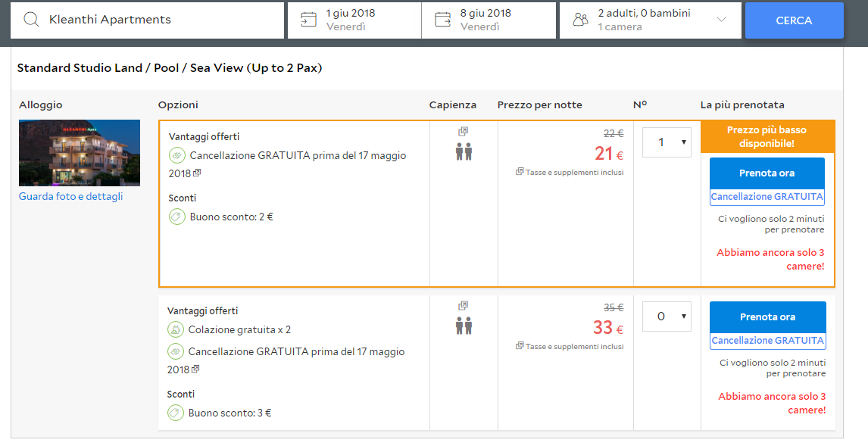Viewport: 868px width, 446px height.
Task: Click the 2 € discount coupon icon
Action: (177, 217)
